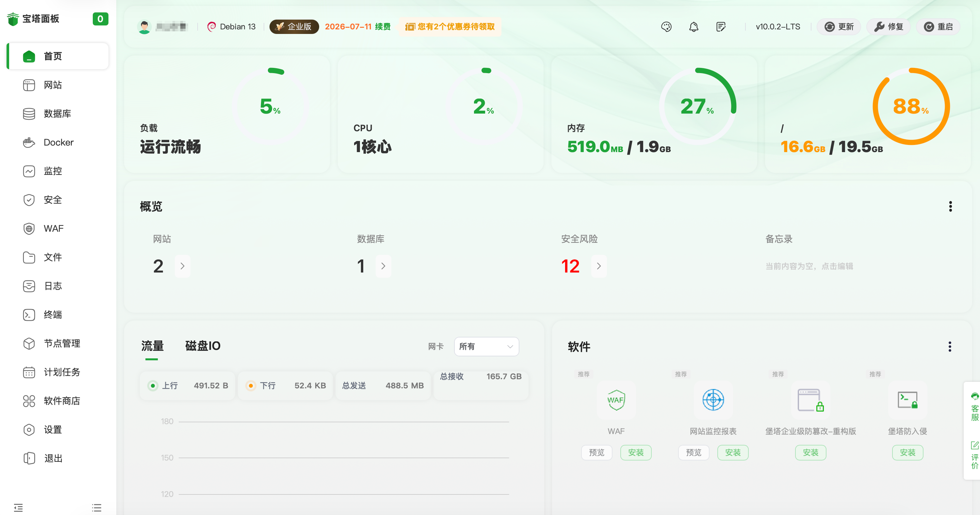
Task: Click the WAF software icon
Action: (x=616, y=400)
